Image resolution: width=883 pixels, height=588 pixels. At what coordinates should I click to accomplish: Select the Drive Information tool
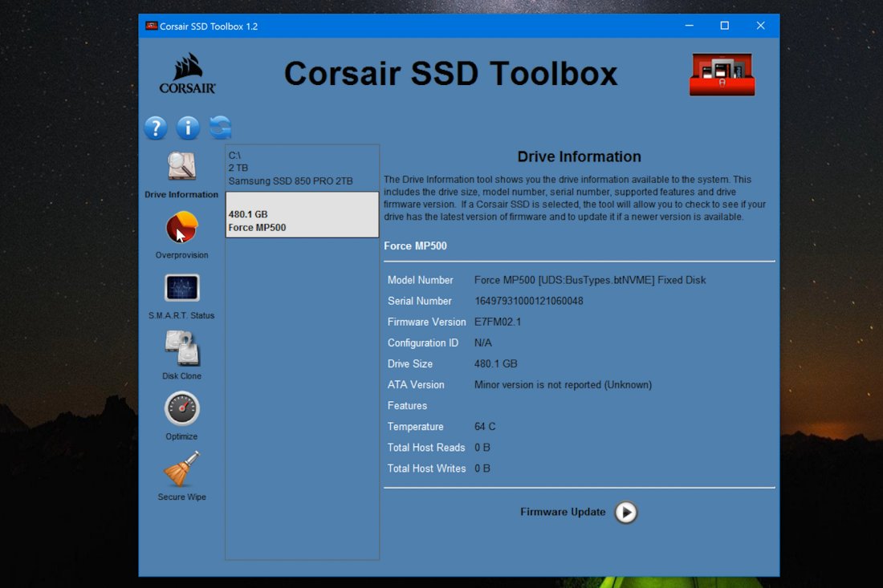tap(181, 168)
